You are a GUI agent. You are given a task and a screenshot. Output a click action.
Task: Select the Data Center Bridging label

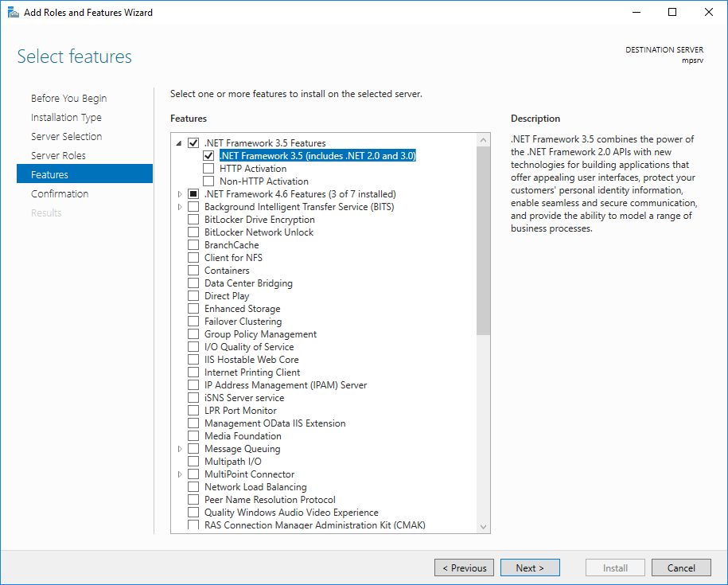pyautogui.click(x=248, y=283)
